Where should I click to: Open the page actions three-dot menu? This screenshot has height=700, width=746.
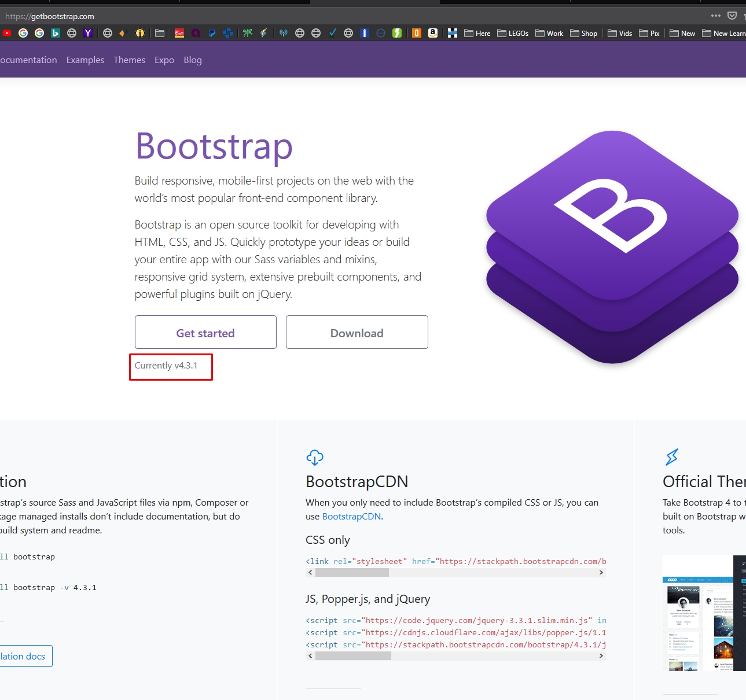pos(716,16)
